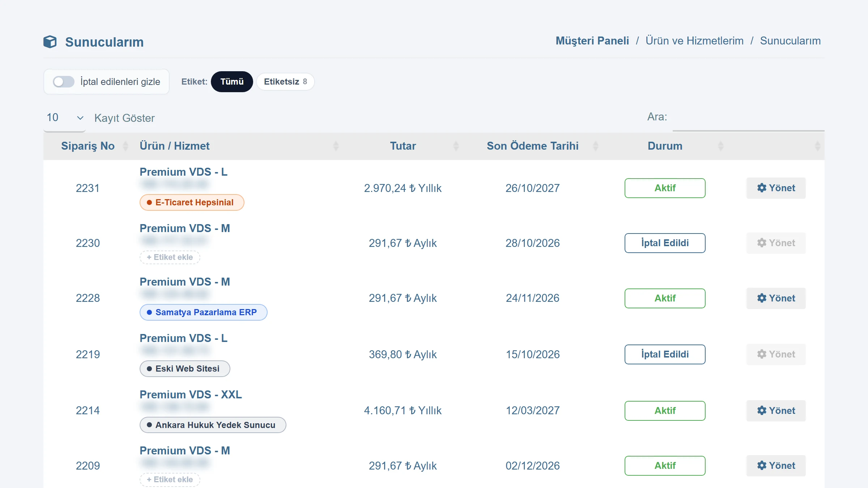This screenshot has width=868, height=488.
Task: Click Samatya Pazarlama ERP label tag
Action: coord(203,312)
